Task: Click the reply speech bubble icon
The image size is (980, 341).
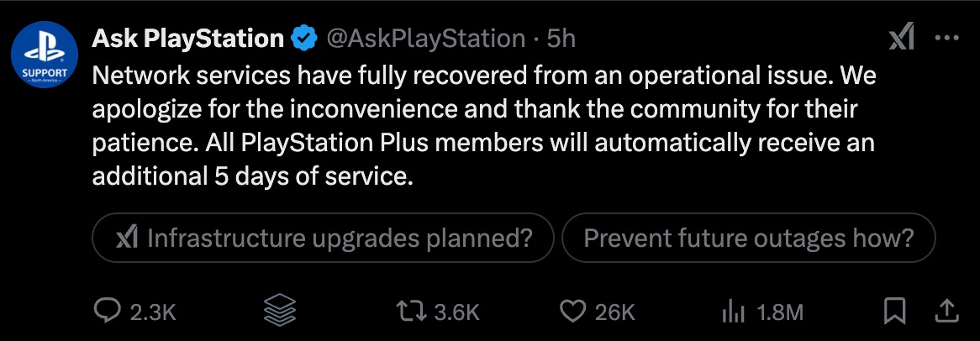Action: (x=109, y=312)
